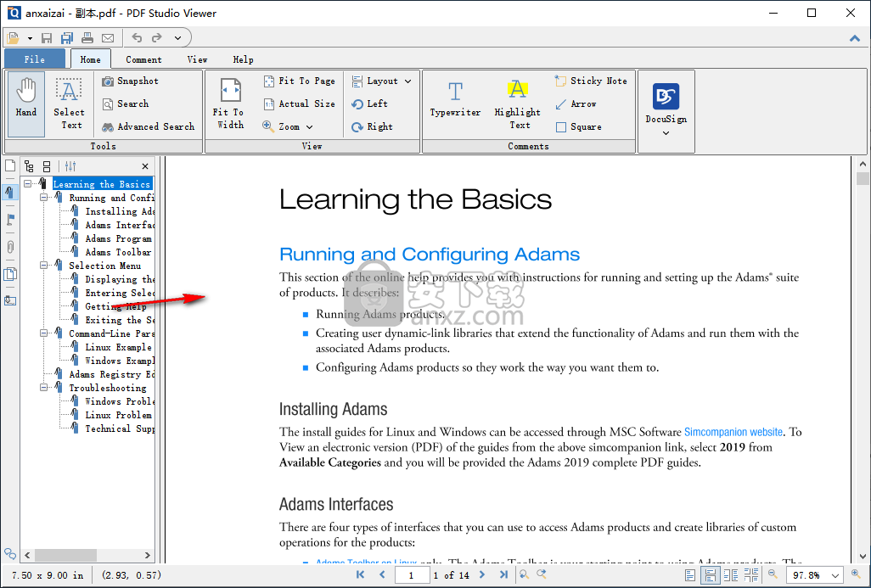Screen dimensions: 871x588
Task: Expand all bookmarks in the panel toolbar
Action: [30, 166]
